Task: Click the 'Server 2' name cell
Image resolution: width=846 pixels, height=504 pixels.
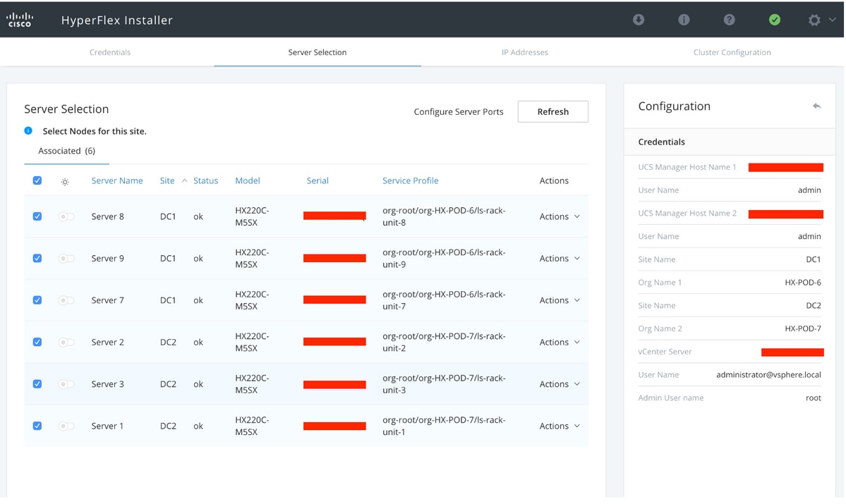Action: (107, 342)
